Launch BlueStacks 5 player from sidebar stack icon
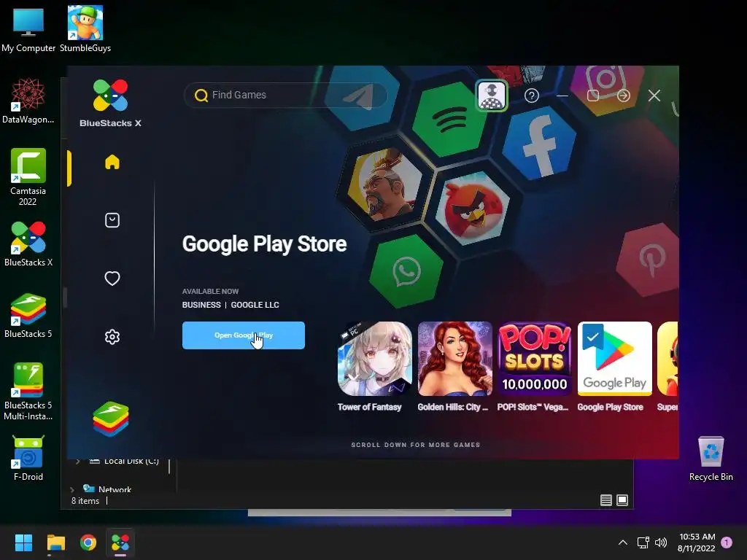Screen dimensions: 747x560 [x=111, y=419]
